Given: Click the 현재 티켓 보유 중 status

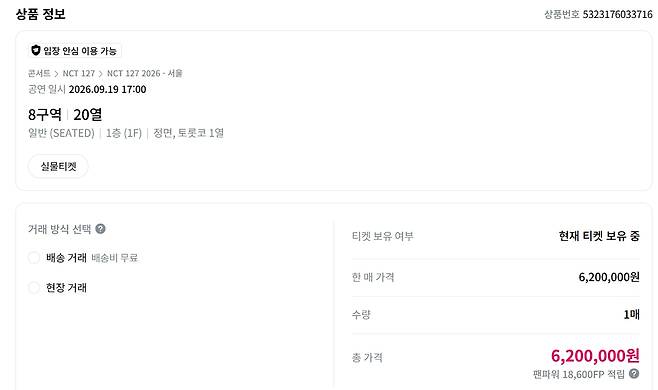Looking at the screenshot, I should (x=599, y=236).
